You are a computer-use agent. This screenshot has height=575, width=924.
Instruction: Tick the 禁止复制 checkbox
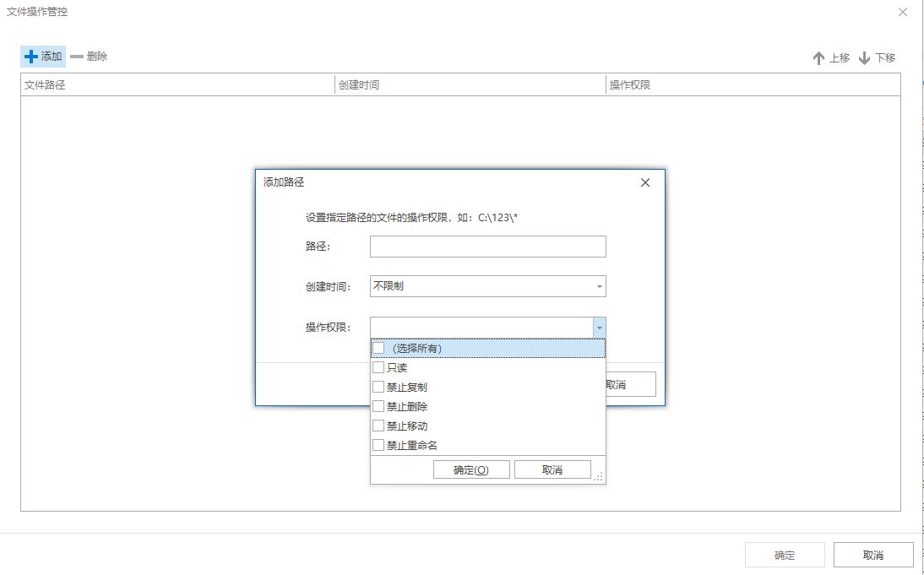[378, 387]
